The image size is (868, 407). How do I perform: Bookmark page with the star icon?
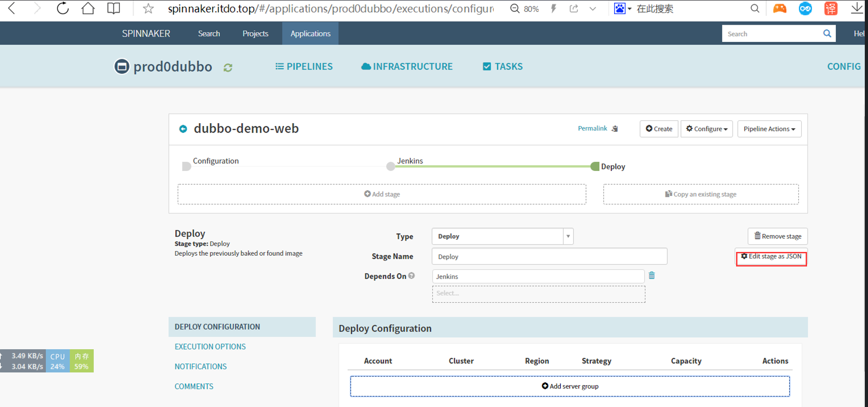click(x=148, y=9)
